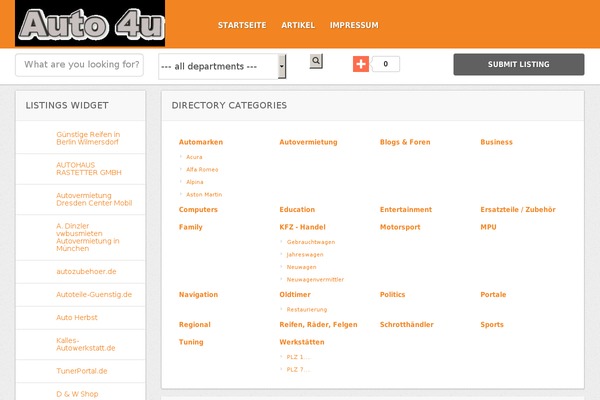
Task: Click the Listings Widget heading
Action: 67,106
